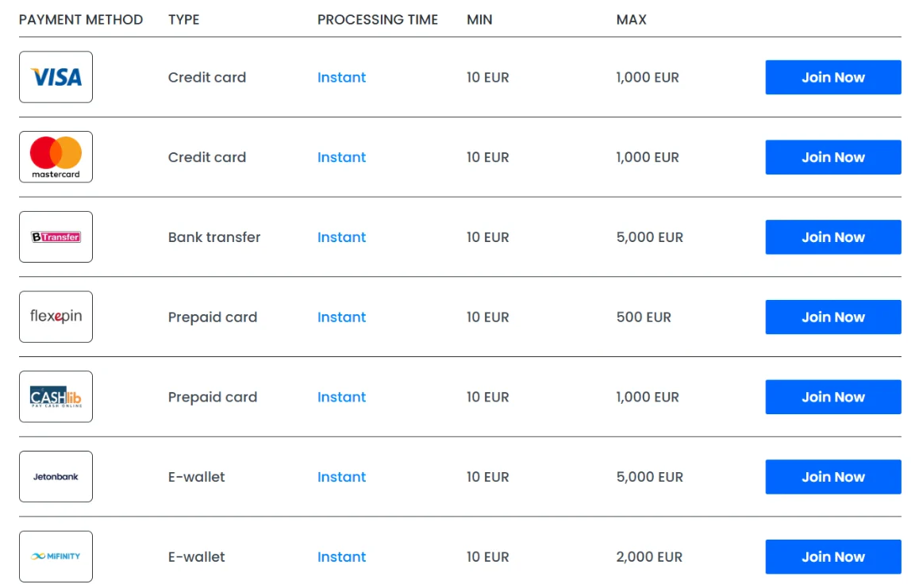Click Join Now beside flexepin
919x588 pixels.
click(832, 317)
